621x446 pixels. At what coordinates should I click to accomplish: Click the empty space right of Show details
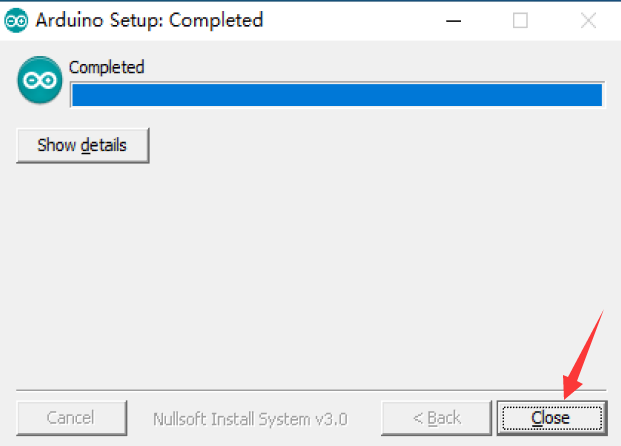point(380,145)
